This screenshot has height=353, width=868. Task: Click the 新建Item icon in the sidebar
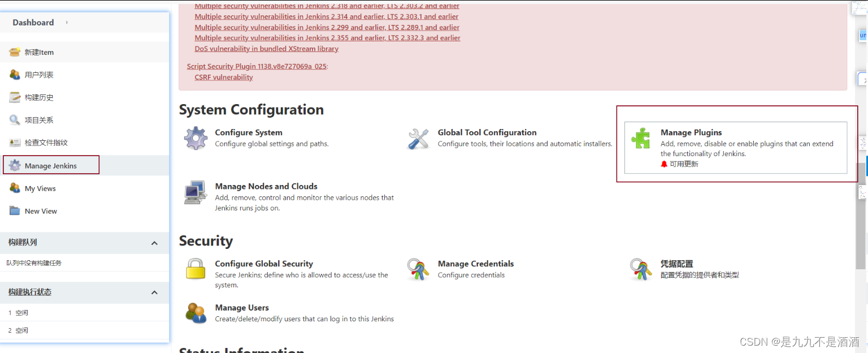[15, 52]
